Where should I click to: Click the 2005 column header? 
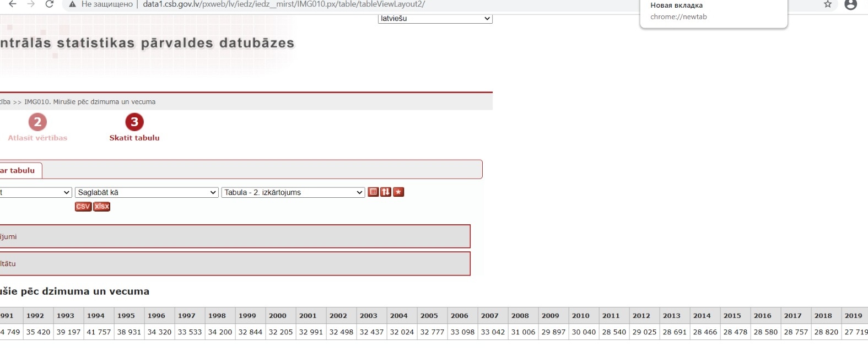(x=429, y=316)
